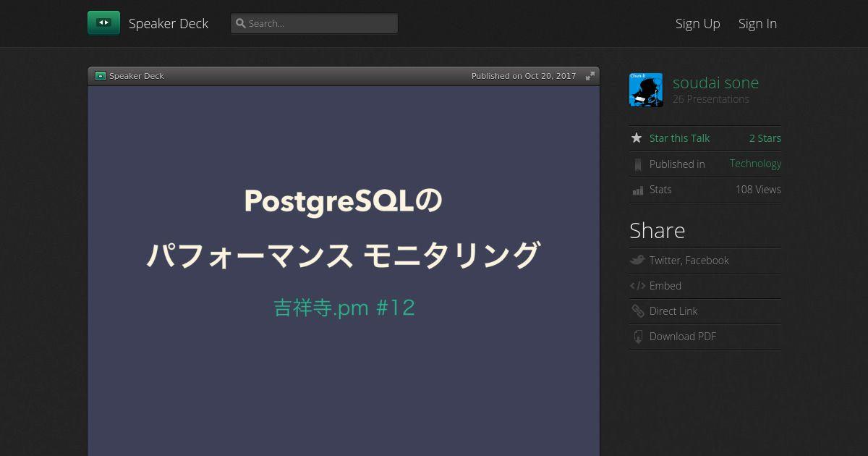Open the Sign In page

tap(757, 23)
